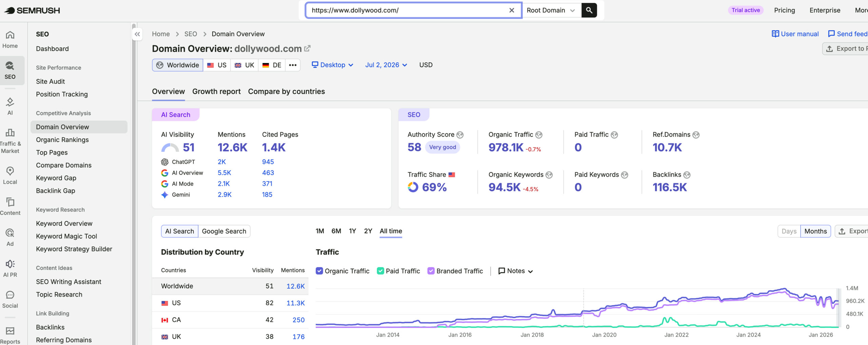The image size is (868, 345).
Task: Select the AI Search toggle button
Action: pos(180,231)
